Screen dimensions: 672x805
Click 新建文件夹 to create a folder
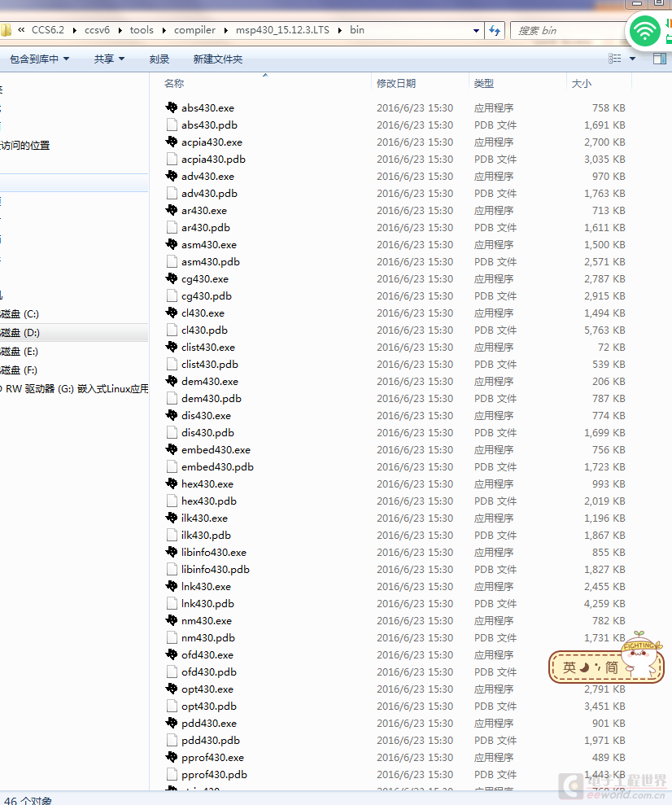[217, 59]
